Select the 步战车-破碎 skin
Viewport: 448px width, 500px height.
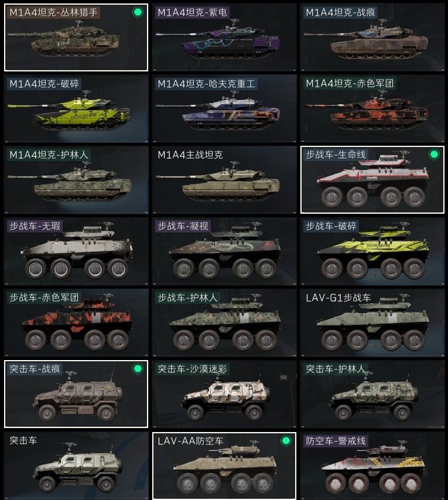pyautogui.click(x=372, y=251)
